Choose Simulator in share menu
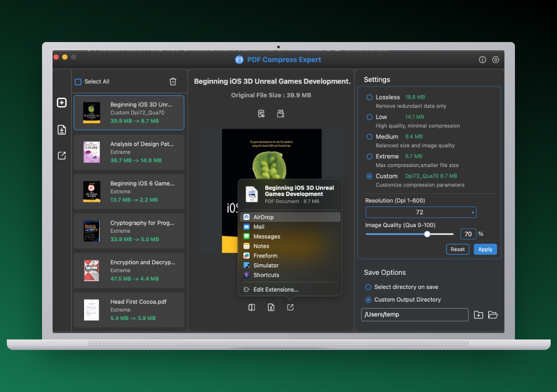The image size is (557, 392). coord(290,265)
